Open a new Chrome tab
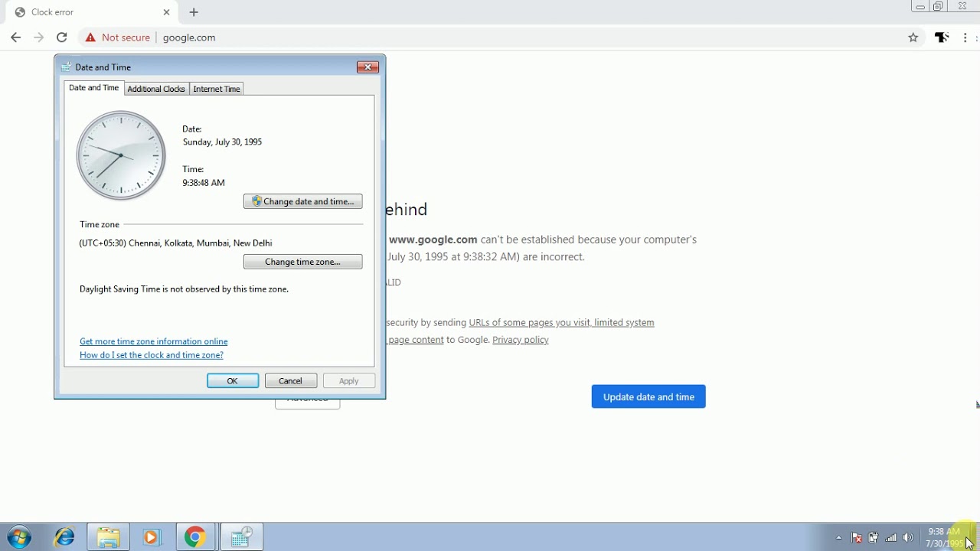Screen dimensions: 980x551 pos(194,12)
